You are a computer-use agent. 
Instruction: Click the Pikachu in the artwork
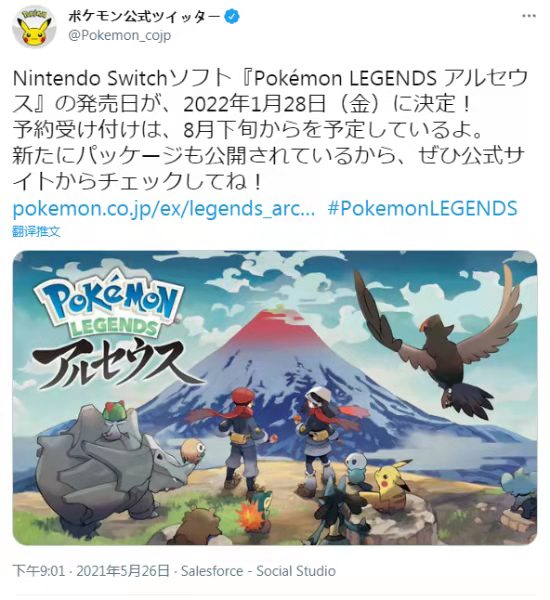pos(392,486)
